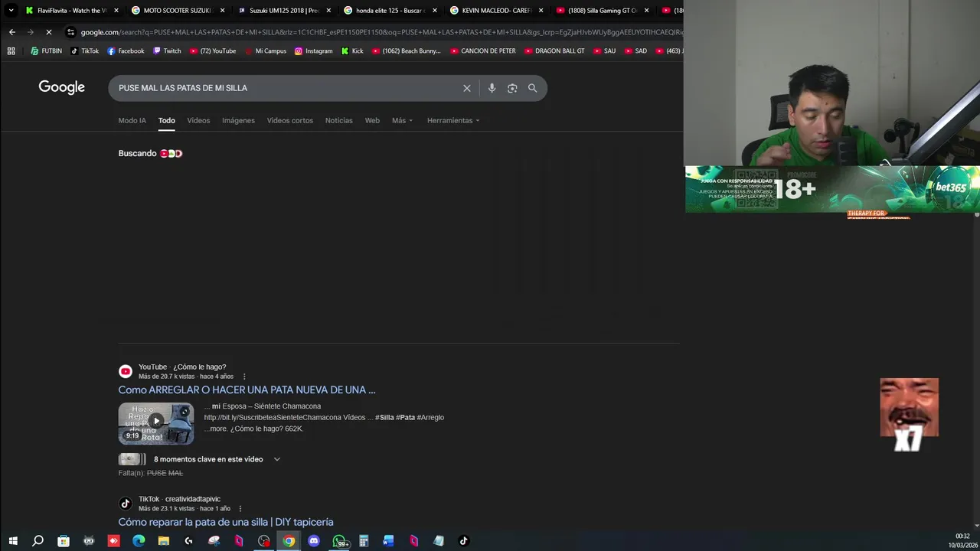Open the Chrome apps grid in the bookmarks bar
Image resolution: width=980 pixels, height=551 pixels.
coord(11,51)
